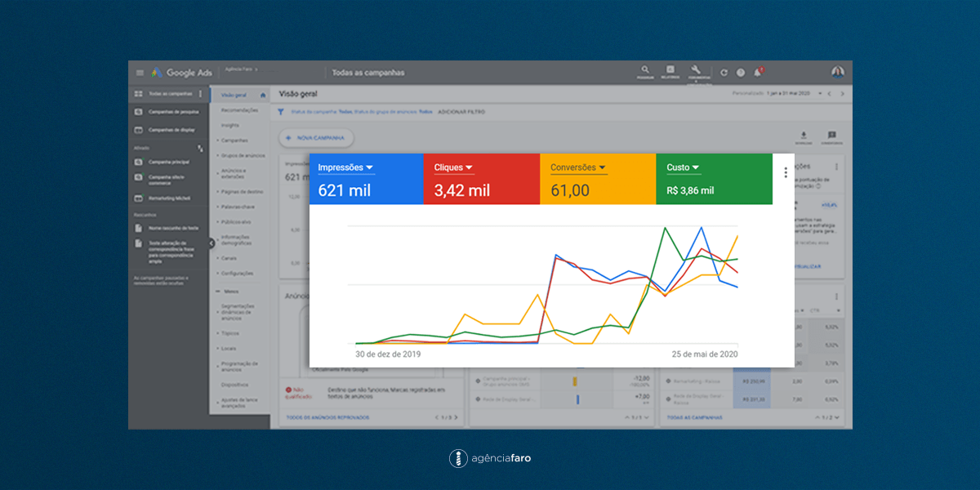Click the Agência Faro account breadcrumb

pos(239,70)
